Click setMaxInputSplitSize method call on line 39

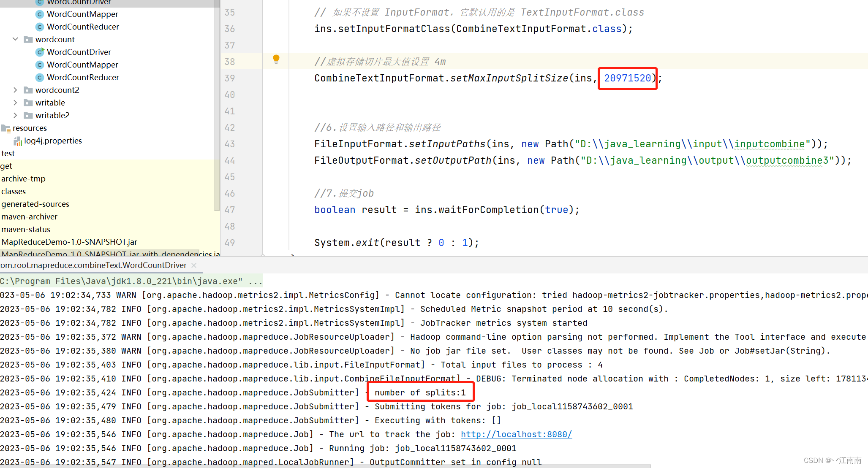509,78
